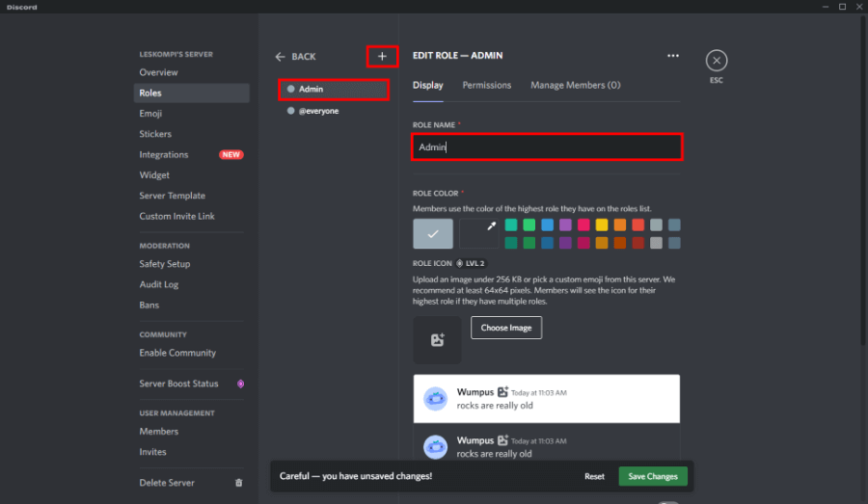
Task: Switch to the Permissions tab
Action: (487, 85)
